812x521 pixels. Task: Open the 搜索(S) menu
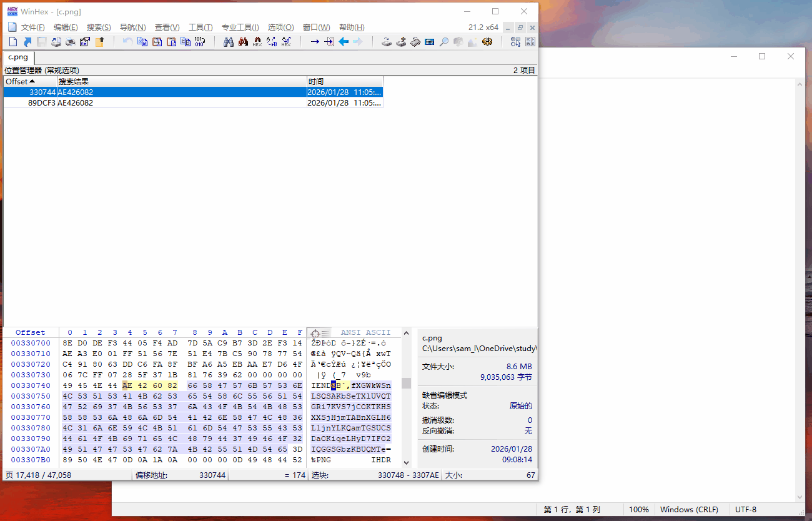coord(99,27)
